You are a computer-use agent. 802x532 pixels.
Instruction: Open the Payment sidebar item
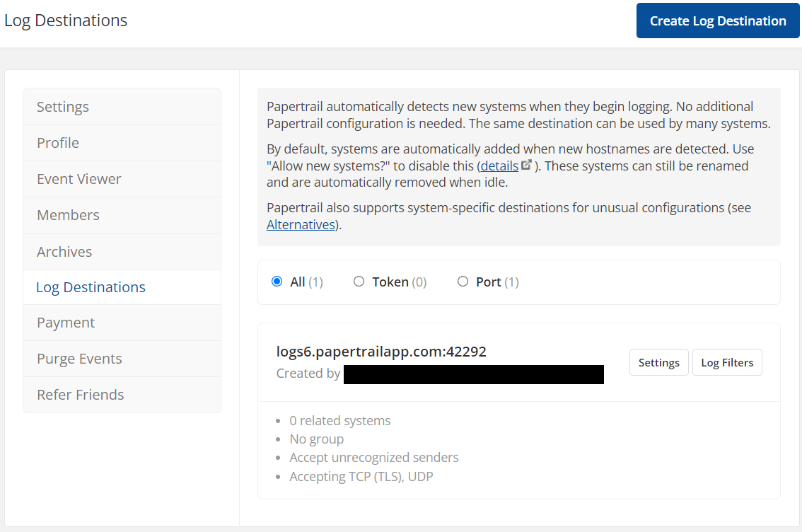tap(122, 323)
